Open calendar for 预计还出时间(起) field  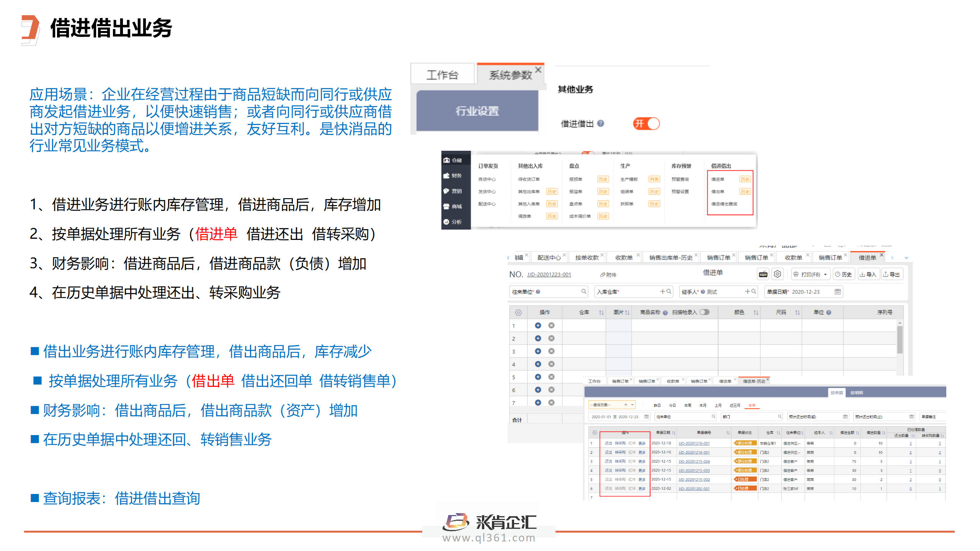845,416
